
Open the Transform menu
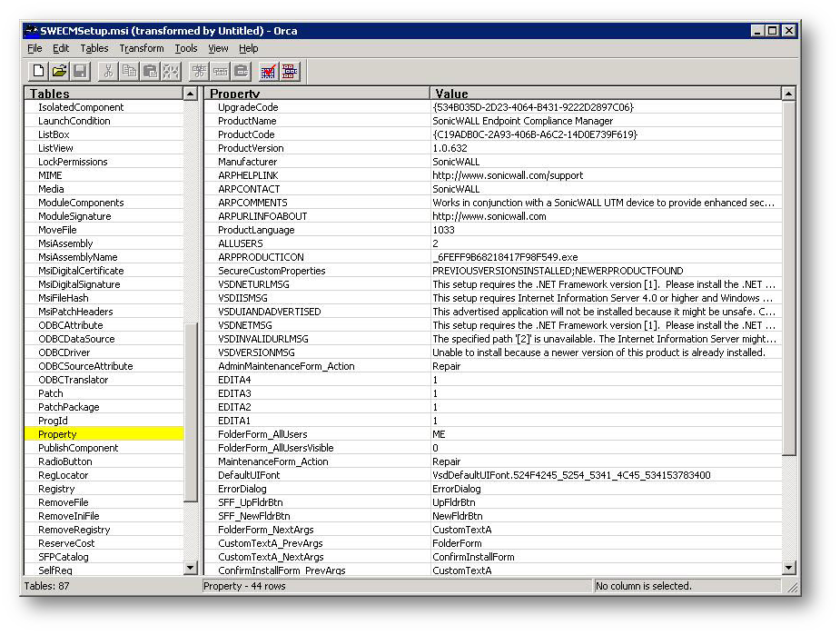coord(142,48)
